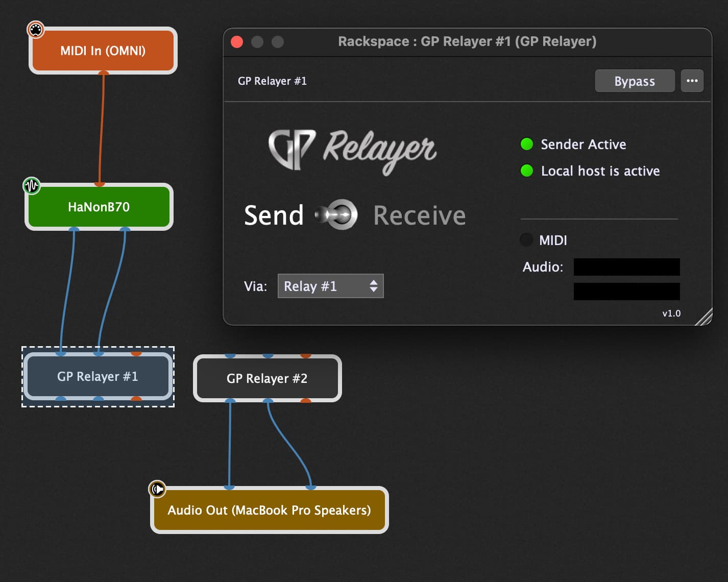Click the window resize grip corner
Image resolution: width=728 pixels, height=582 pixels.
pyautogui.click(x=704, y=317)
